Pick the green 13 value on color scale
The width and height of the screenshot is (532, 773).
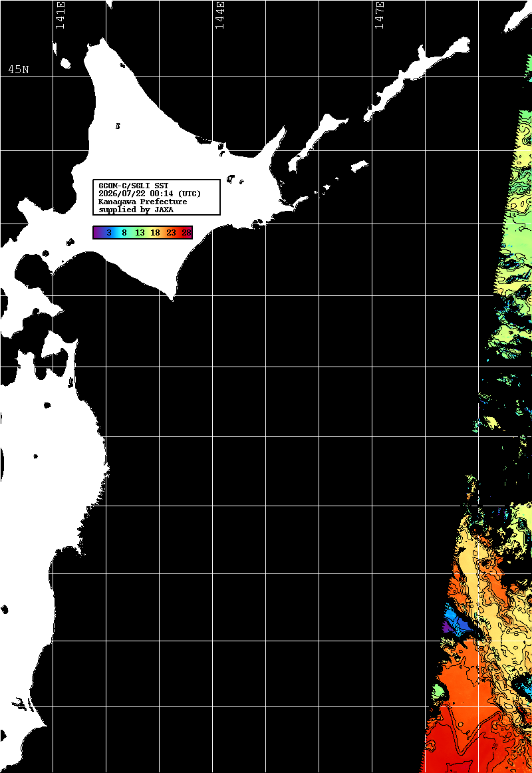click(140, 233)
